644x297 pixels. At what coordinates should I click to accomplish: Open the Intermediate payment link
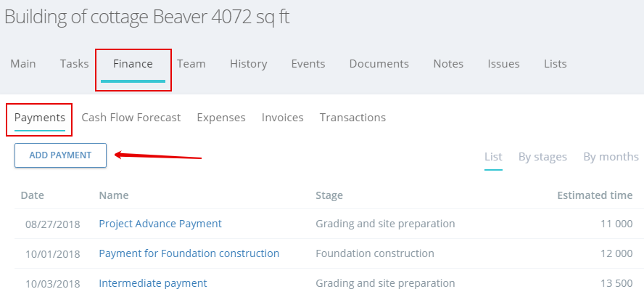point(153,283)
